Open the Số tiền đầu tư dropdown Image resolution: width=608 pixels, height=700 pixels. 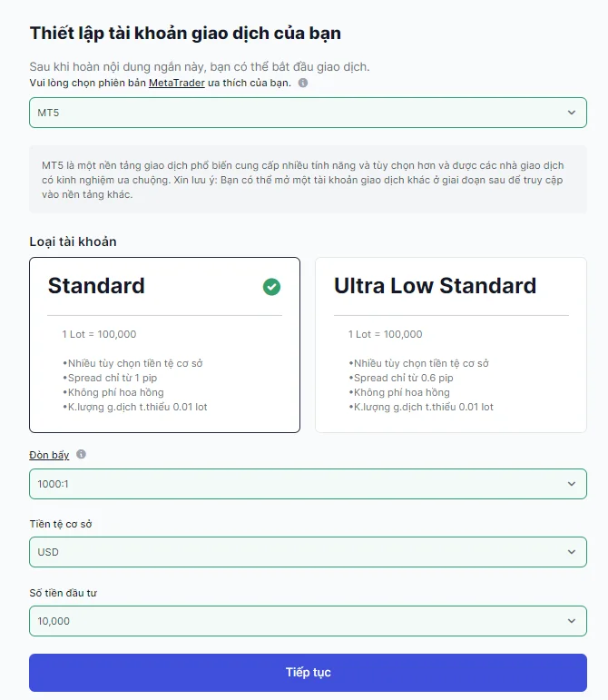point(308,621)
